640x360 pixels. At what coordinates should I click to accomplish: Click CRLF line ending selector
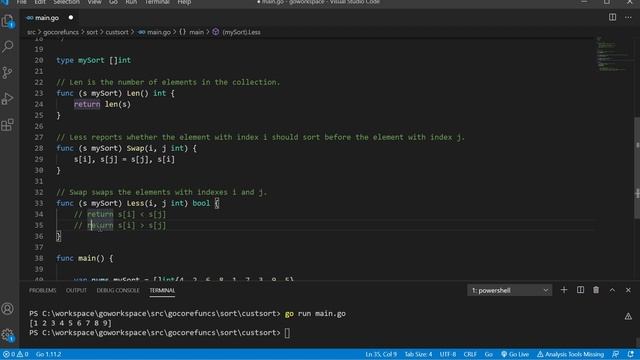click(470, 354)
